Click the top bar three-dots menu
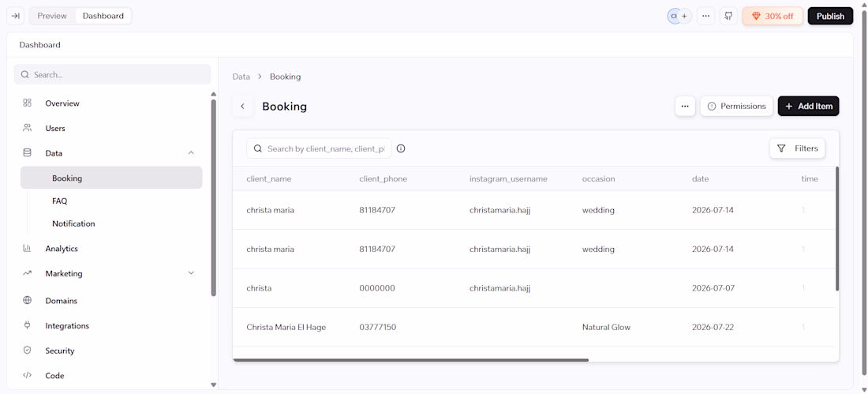This screenshot has height=394, width=868. click(x=705, y=16)
